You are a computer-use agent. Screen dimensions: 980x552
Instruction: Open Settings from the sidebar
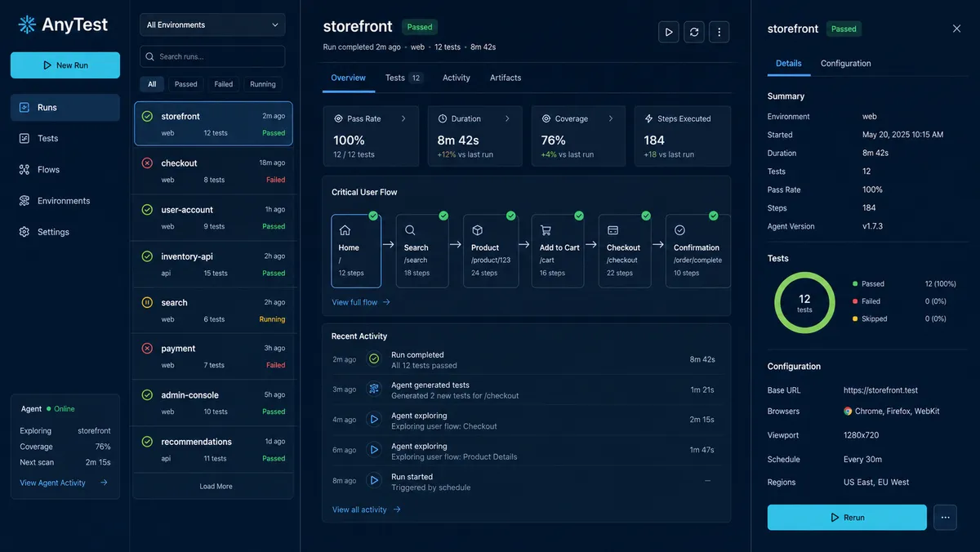coord(65,232)
